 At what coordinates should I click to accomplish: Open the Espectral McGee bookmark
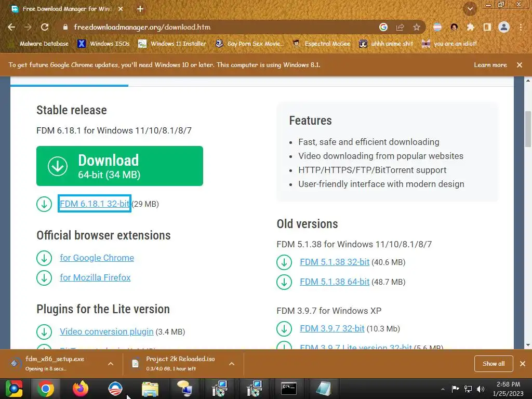click(x=321, y=44)
